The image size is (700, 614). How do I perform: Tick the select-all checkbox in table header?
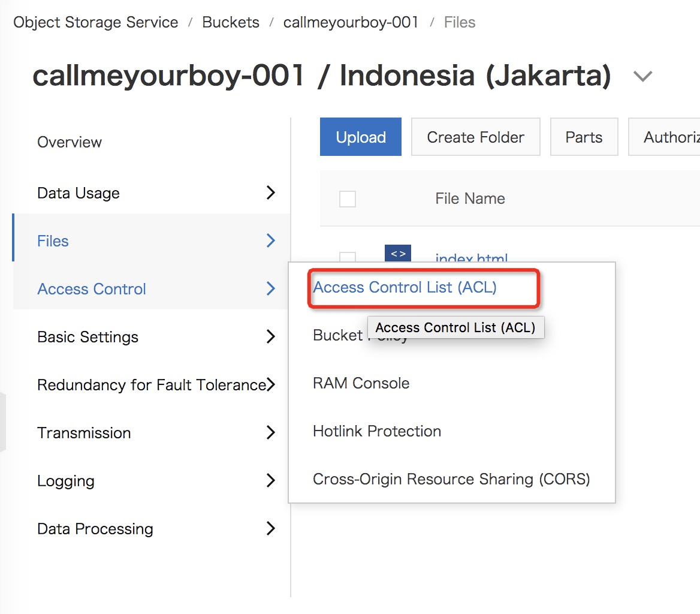click(348, 199)
